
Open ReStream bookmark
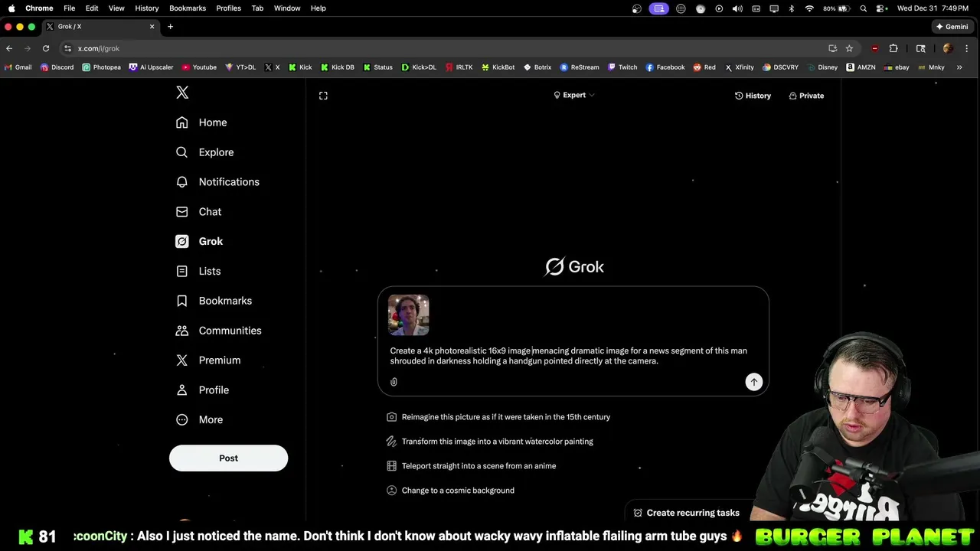tap(580, 67)
